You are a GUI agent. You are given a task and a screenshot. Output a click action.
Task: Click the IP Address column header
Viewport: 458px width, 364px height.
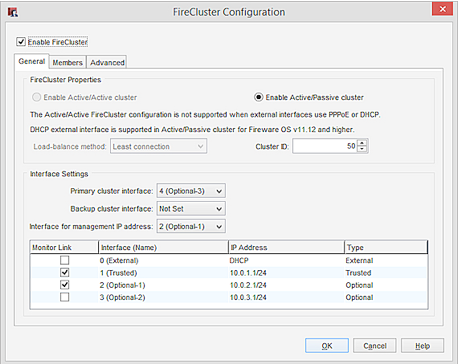tap(287, 247)
